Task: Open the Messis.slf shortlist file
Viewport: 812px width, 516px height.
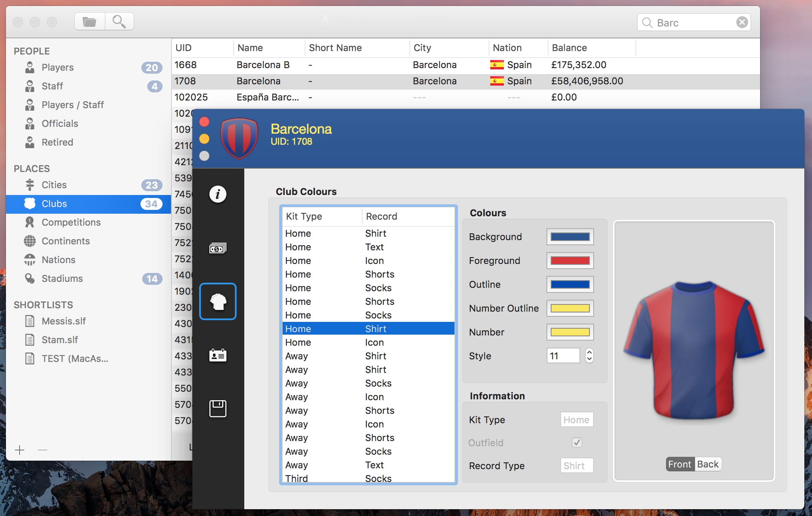Action: click(x=64, y=321)
